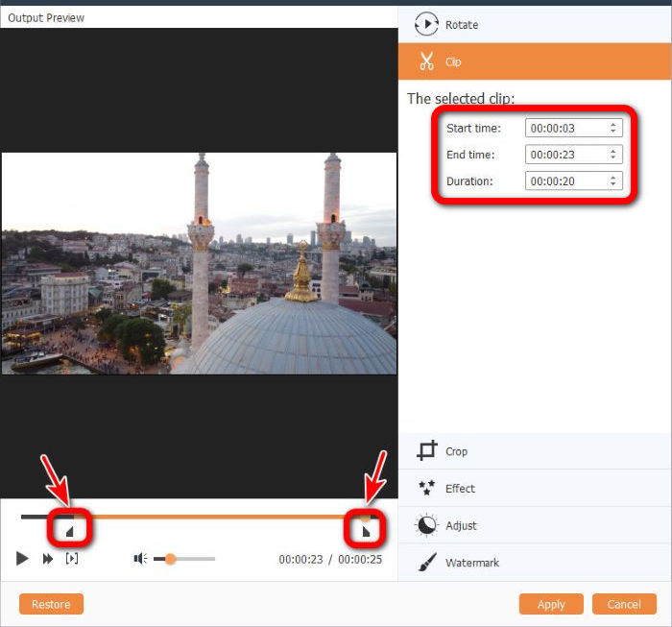The width and height of the screenshot is (672, 627).
Task: Open the Adjust section
Action: [x=535, y=525]
